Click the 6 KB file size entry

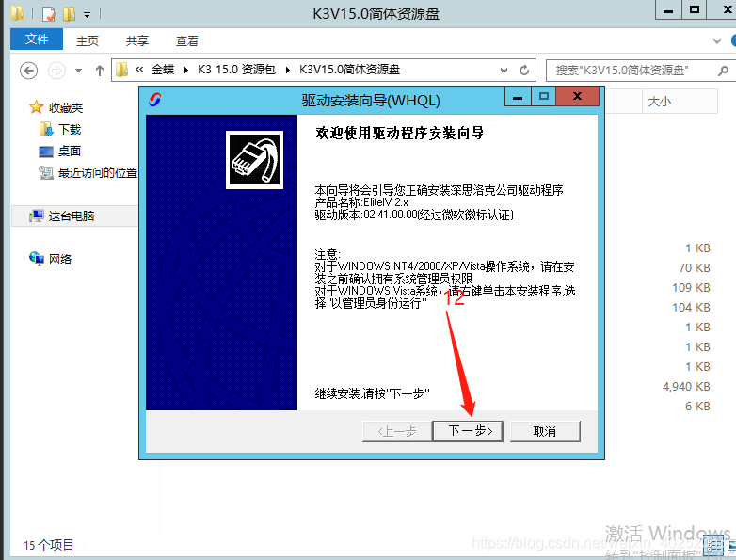[697, 407]
